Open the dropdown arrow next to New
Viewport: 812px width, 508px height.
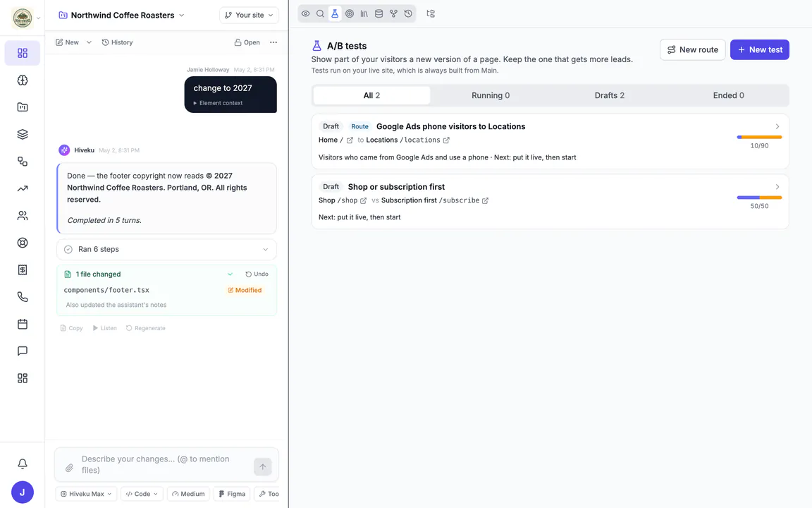(x=89, y=42)
